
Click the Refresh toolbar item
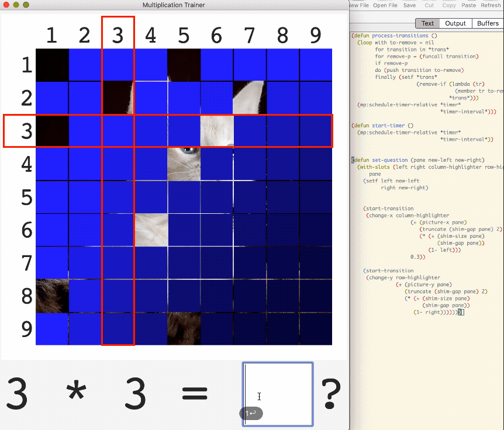pyautogui.click(x=491, y=5)
